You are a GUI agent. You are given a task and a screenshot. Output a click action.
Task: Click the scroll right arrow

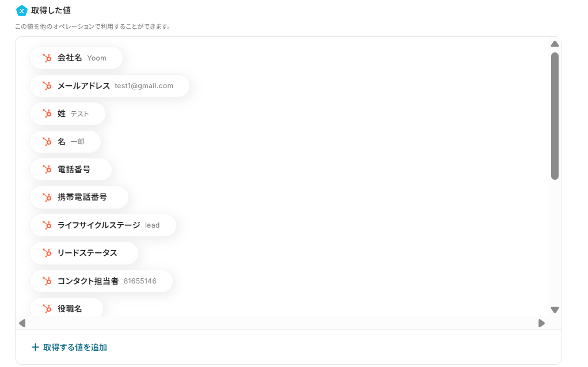coord(541,323)
